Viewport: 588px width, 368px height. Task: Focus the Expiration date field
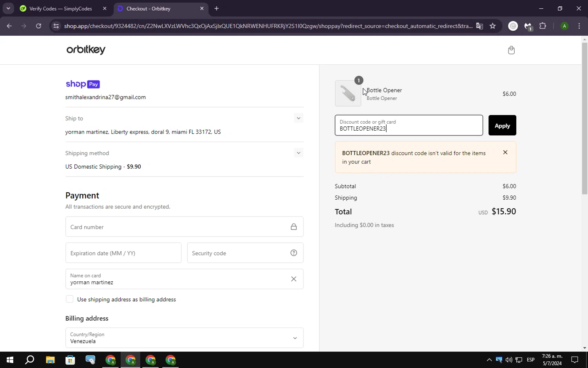point(123,253)
